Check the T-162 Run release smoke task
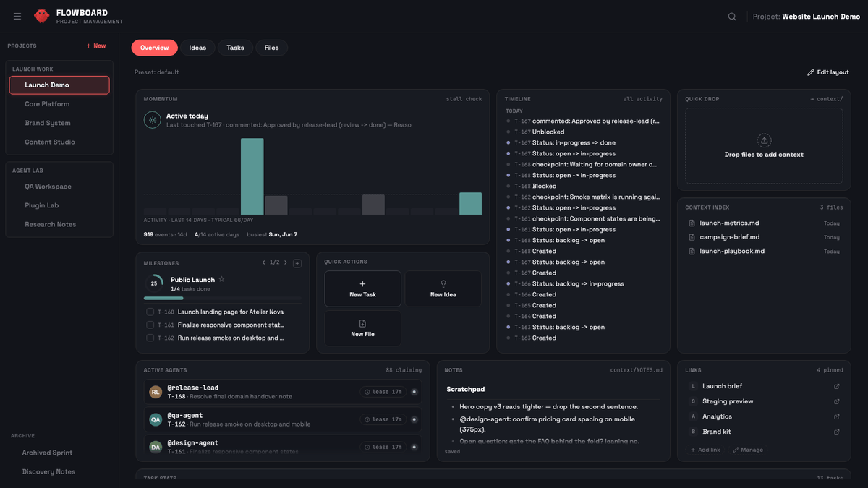The width and height of the screenshot is (868, 488). [150, 338]
